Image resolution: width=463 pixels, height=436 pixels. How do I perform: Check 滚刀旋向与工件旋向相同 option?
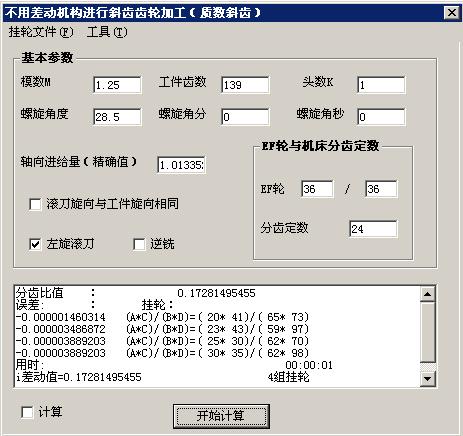[x=35, y=204]
